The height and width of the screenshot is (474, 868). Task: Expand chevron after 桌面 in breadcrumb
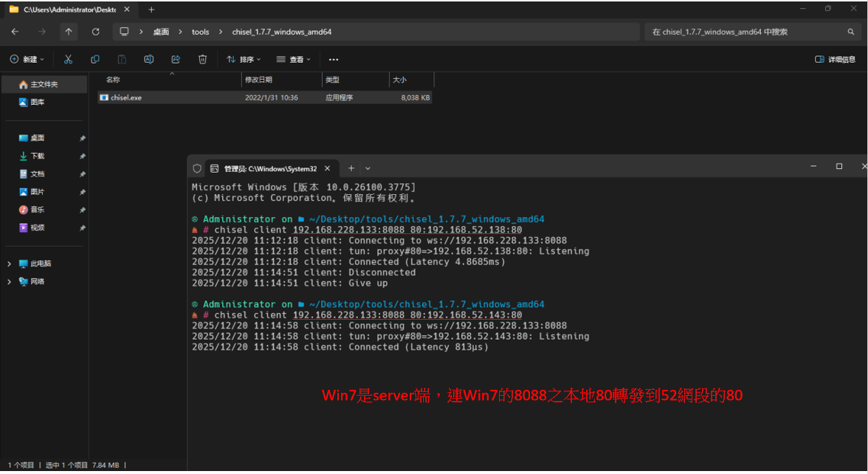tap(180, 32)
